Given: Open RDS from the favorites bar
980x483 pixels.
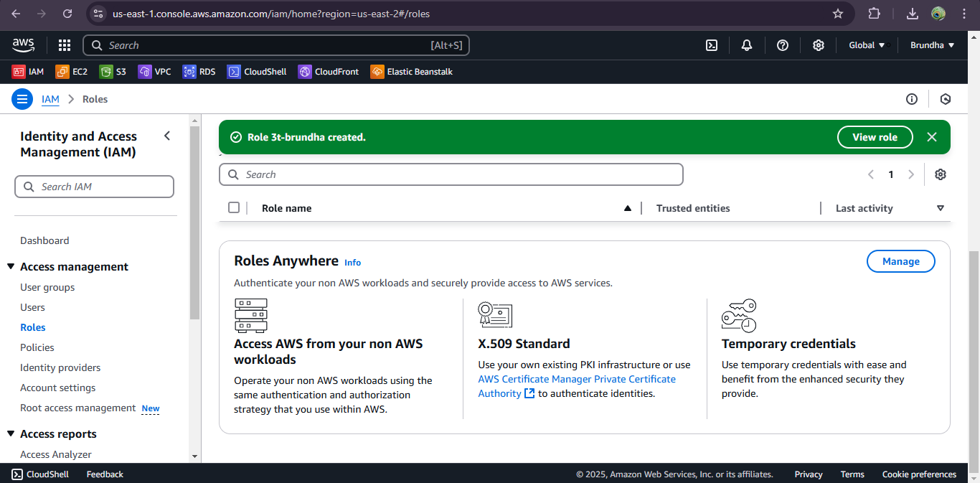Looking at the screenshot, I should [199, 72].
